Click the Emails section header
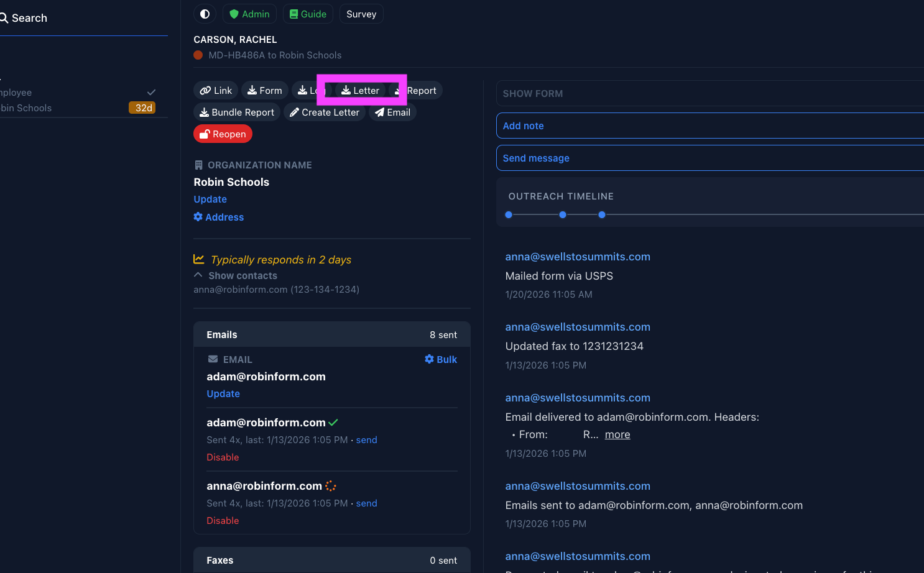This screenshot has width=924, height=573. click(332, 334)
